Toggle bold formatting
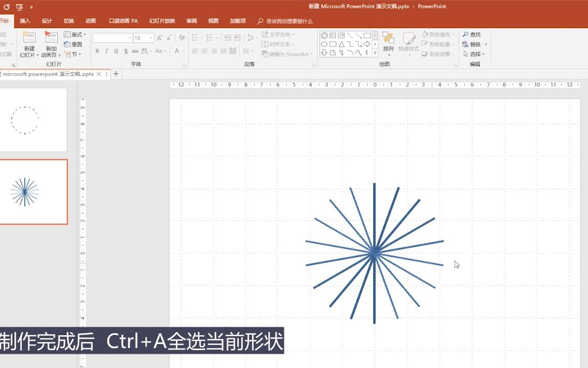The height and width of the screenshot is (368, 588). point(97,51)
